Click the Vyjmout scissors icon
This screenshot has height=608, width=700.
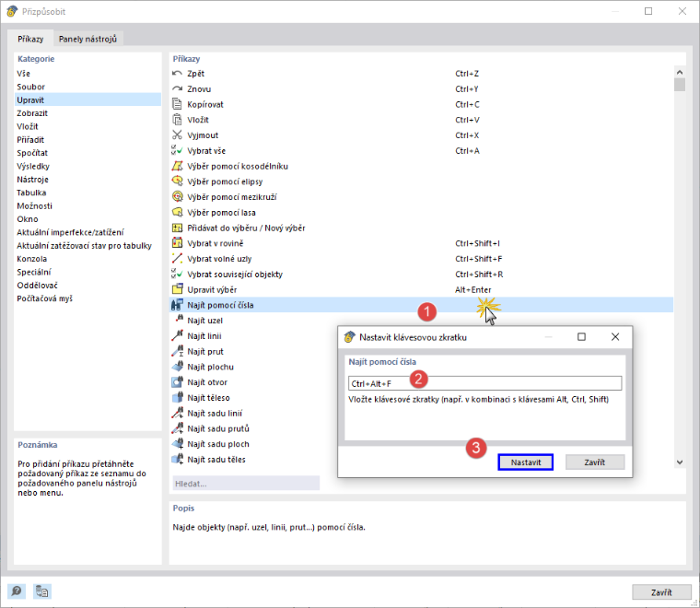tap(177, 134)
